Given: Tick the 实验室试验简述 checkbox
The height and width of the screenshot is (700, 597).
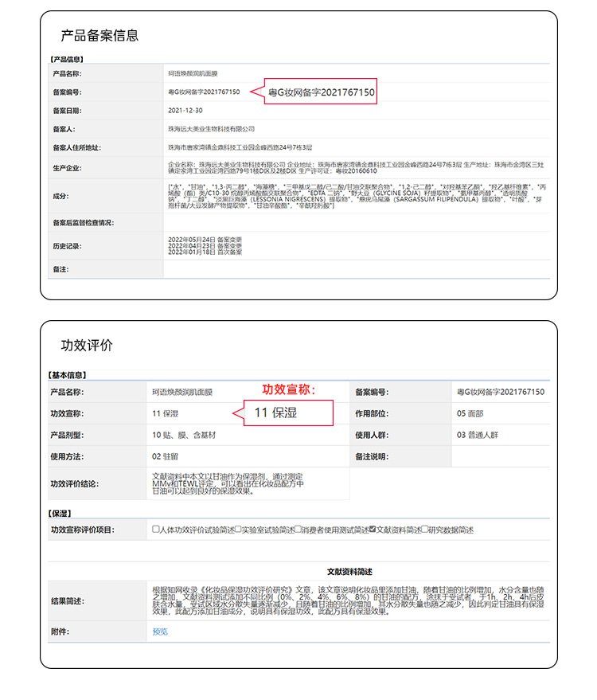Looking at the screenshot, I should pyautogui.click(x=238, y=529).
